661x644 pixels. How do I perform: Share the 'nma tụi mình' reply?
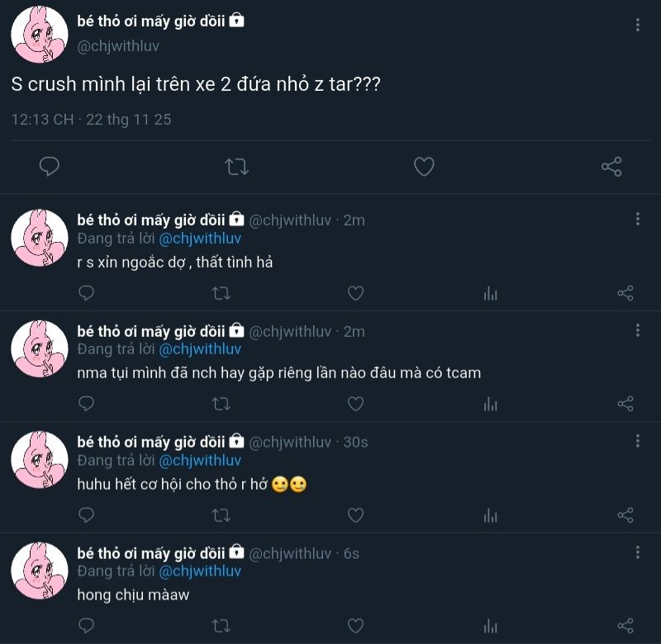[x=625, y=404]
